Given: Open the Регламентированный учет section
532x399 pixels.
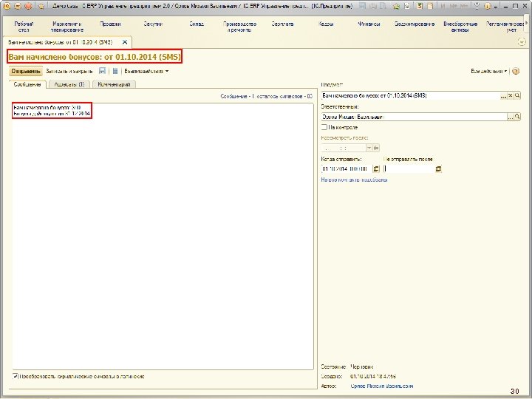Looking at the screenshot, I should coord(505,27).
